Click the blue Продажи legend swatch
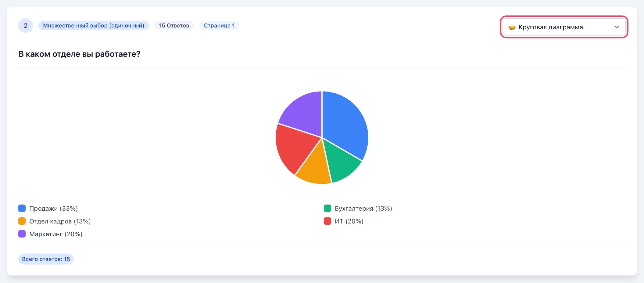This screenshot has height=283, width=644. pyautogui.click(x=22, y=208)
